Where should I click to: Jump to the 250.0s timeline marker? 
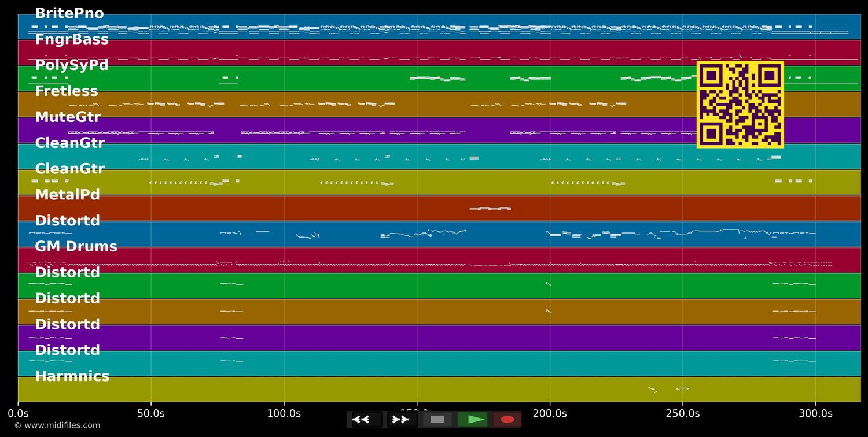(x=682, y=413)
